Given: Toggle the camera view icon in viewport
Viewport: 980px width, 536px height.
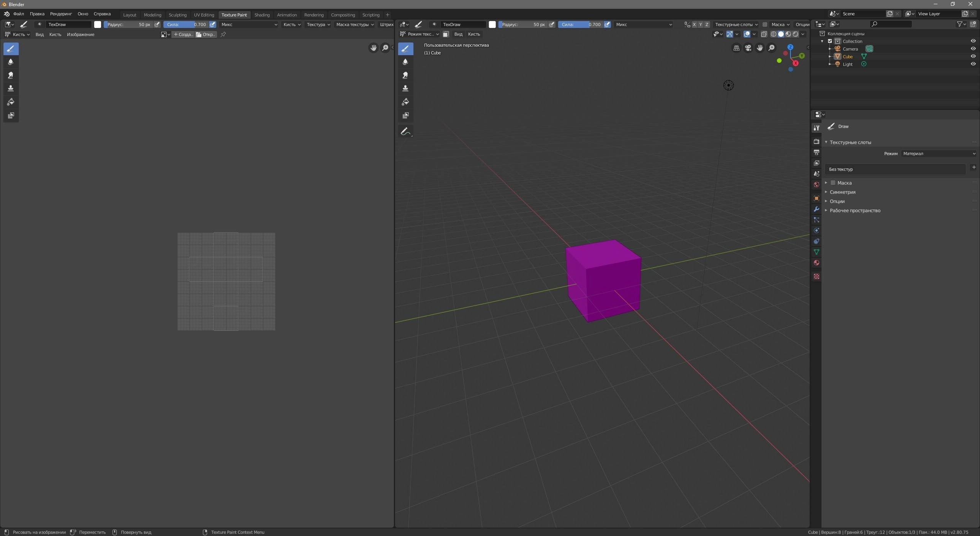Looking at the screenshot, I should 748,48.
